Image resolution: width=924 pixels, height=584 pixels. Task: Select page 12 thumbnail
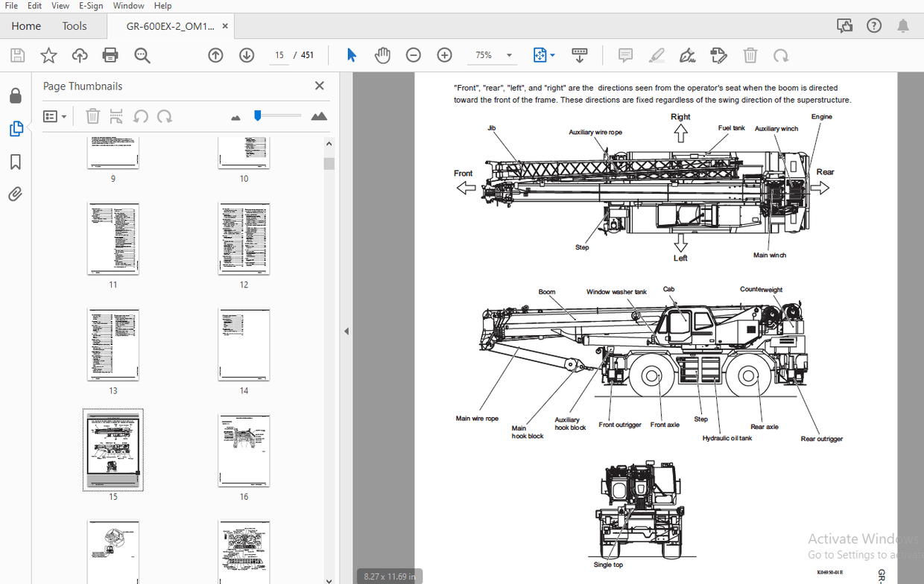click(x=244, y=238)
